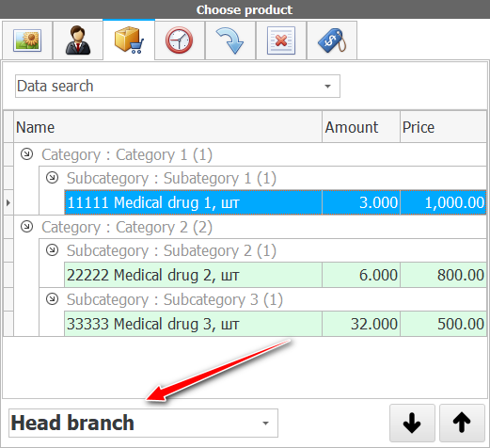This screenshot has height=448, width=490.
Task: Click price 1,000.00 cell
Action: [x=443, y=202]
